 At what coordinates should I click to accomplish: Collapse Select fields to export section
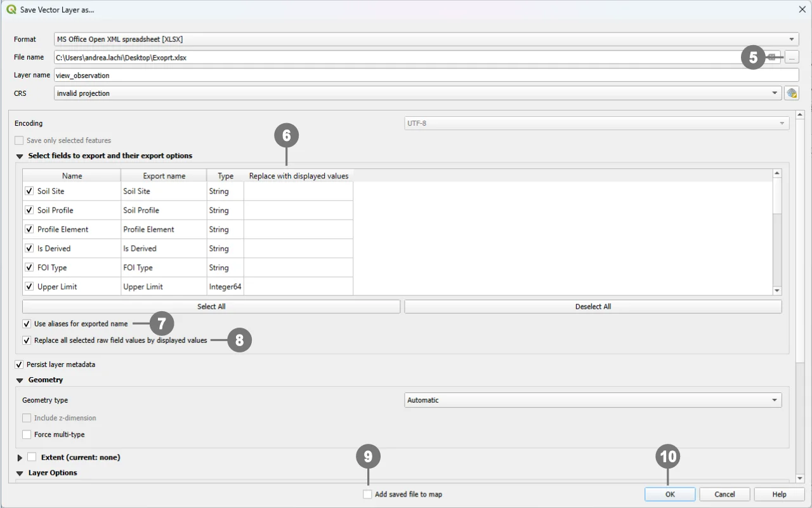[20, 156]
